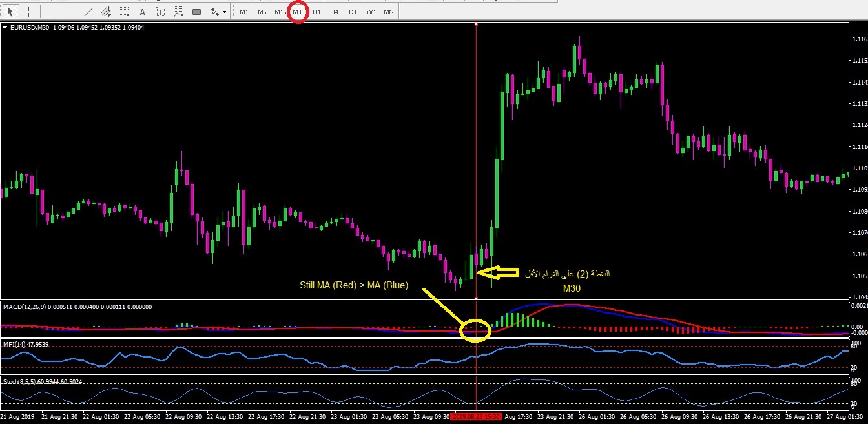
Task: Switch to M15 timeframe
Action: tap(280, 12)
